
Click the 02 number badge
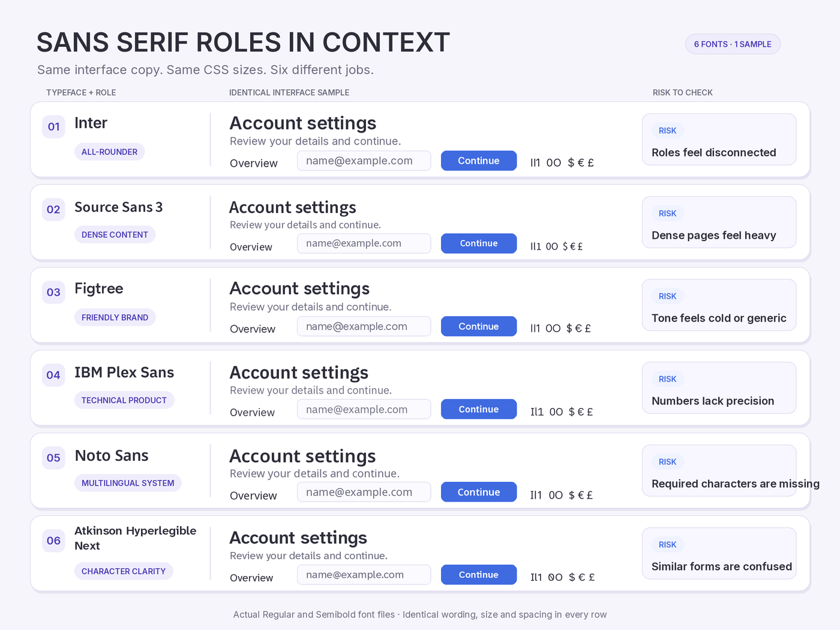(x=53, y=209)
